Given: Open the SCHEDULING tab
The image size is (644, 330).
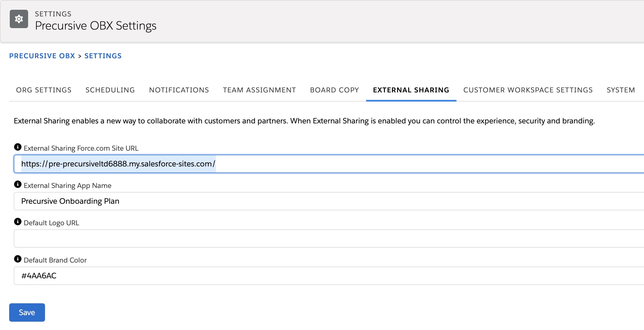Looking at the screenshot, I should (110, 90).
